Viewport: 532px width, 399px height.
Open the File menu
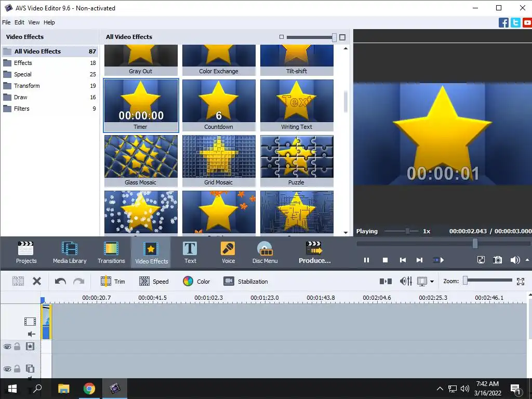6,22
